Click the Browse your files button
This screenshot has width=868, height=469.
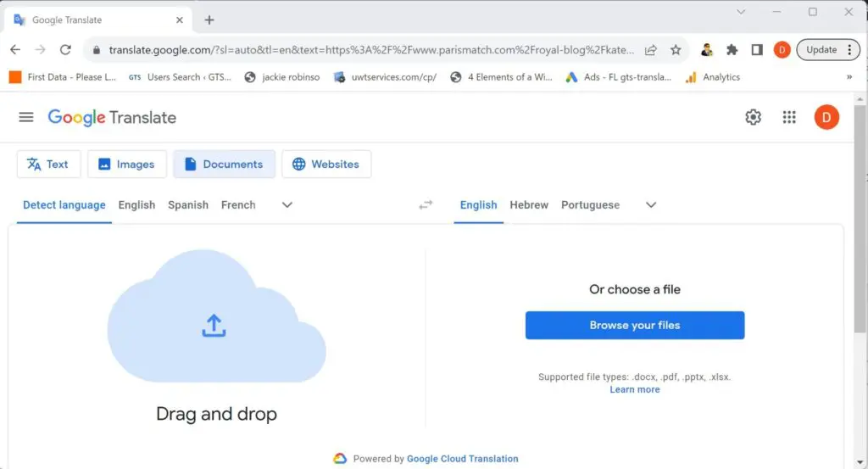point(634,325)
